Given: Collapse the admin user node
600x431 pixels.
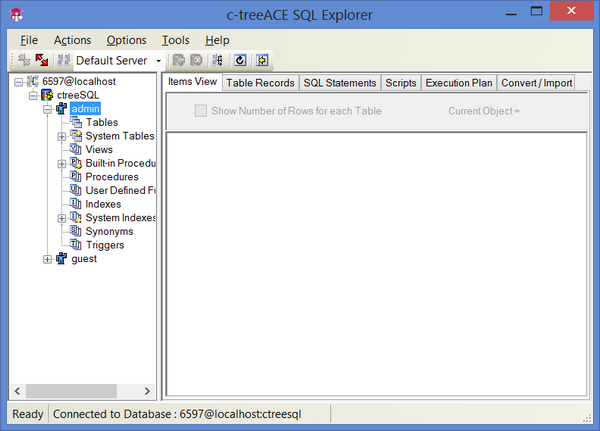Looking at the screenshot, I should click(48, 109).
